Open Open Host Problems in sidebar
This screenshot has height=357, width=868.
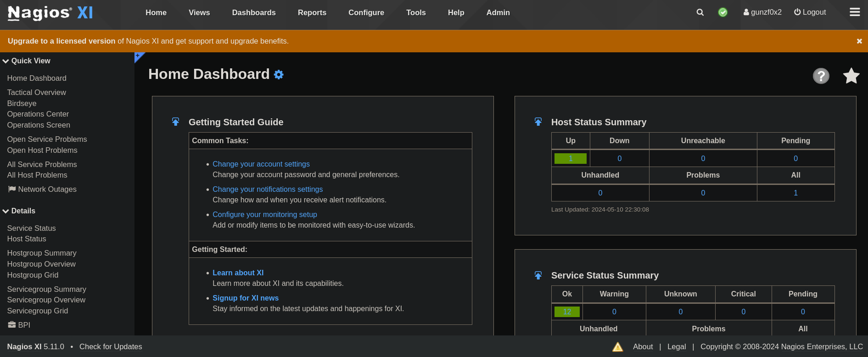tap(42, 150)
